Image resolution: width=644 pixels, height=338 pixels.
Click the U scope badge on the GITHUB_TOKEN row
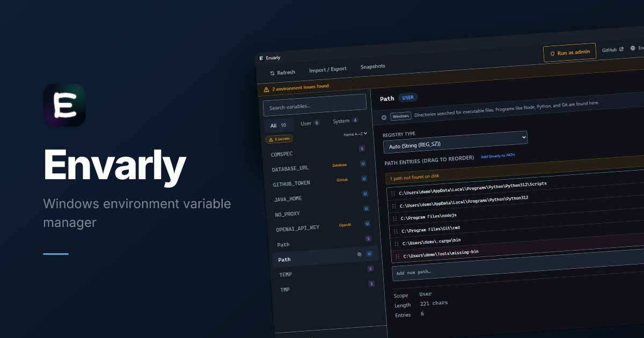tap(364, 179)
